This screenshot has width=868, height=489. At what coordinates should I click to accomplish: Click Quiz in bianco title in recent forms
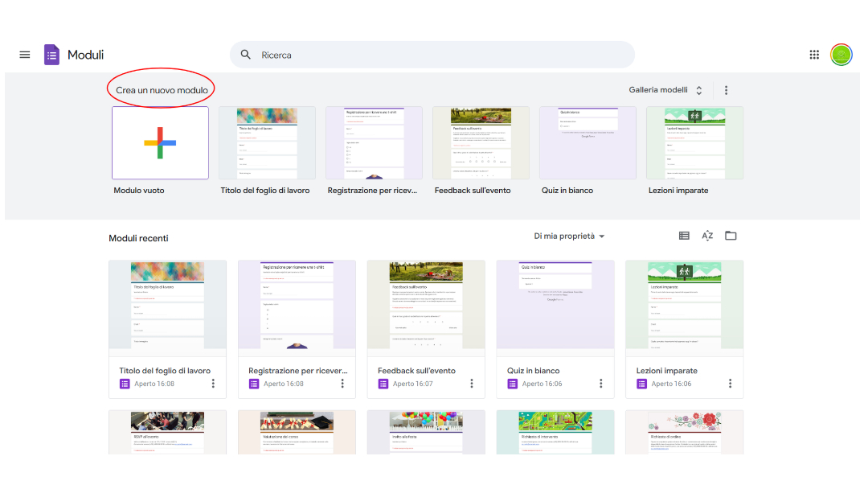point(533,371)
